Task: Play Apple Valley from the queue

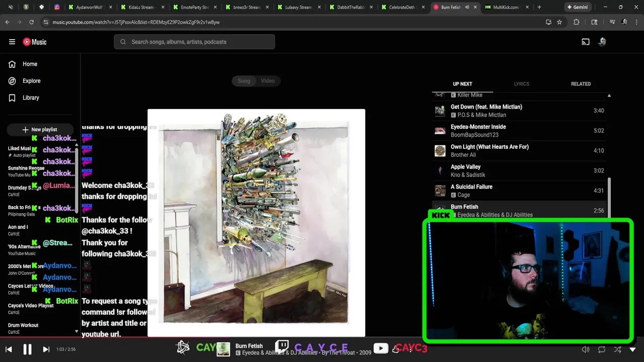Action: [x=519, y=170]
